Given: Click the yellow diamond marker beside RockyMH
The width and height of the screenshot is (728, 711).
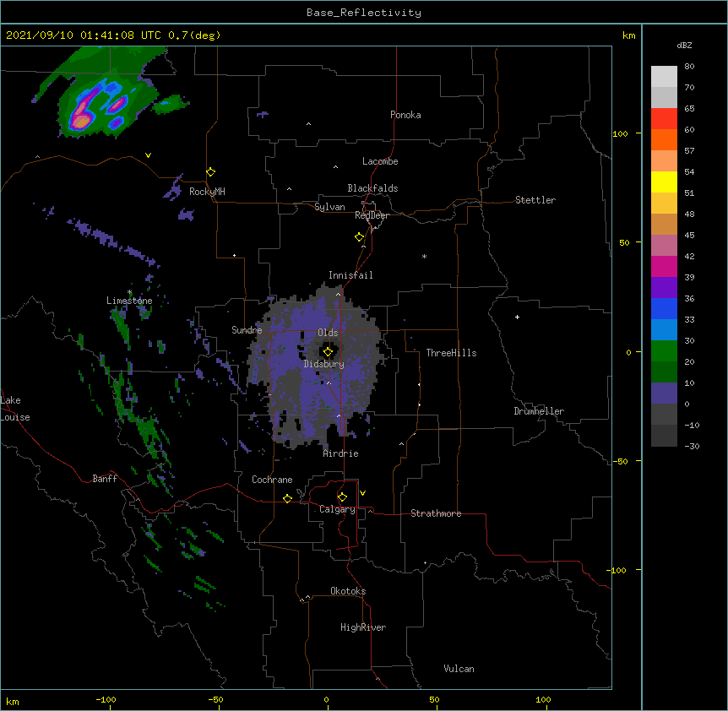Looking at the screenshot, I should pos(210,172).
